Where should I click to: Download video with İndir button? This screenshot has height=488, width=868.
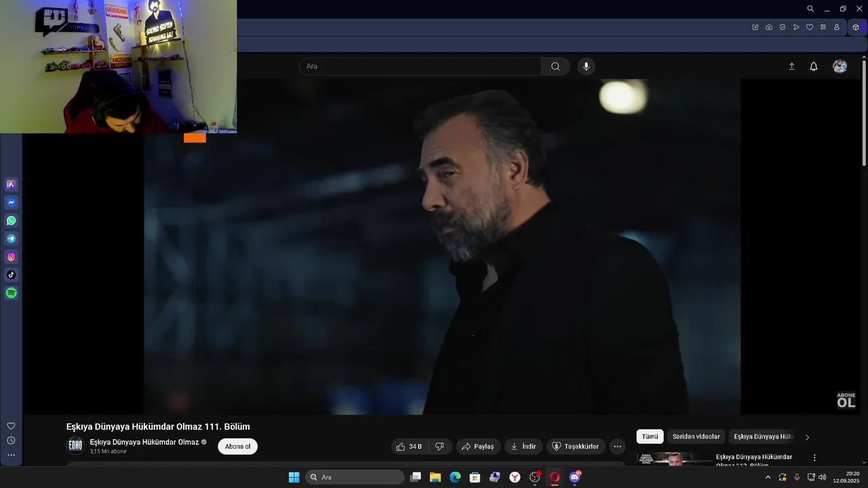(x=524, y=447)
